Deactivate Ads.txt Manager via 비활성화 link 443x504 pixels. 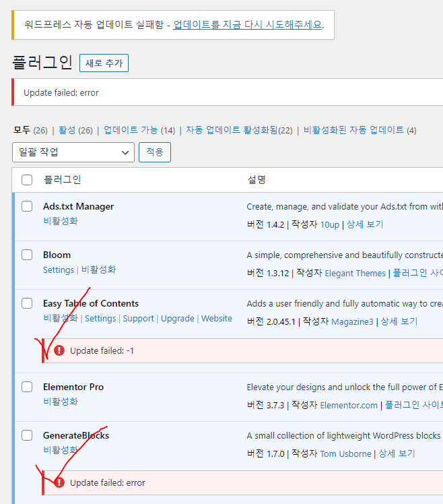pos(61,221)
